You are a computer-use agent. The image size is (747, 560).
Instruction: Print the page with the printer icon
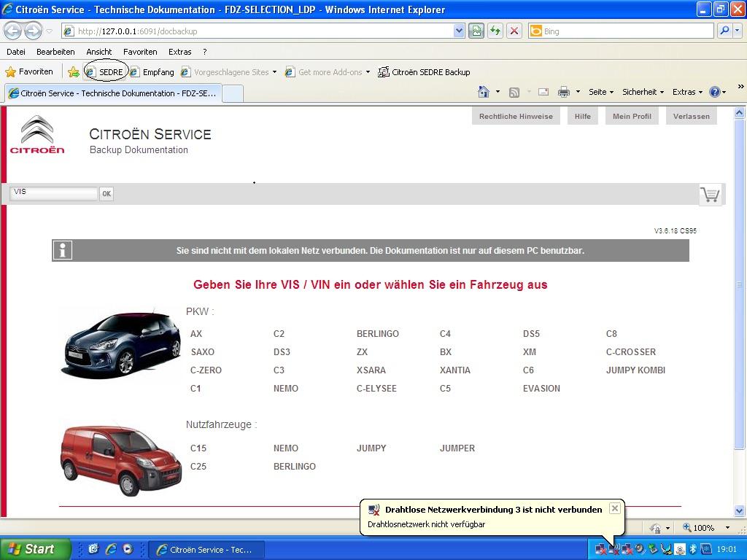[564, 92]
